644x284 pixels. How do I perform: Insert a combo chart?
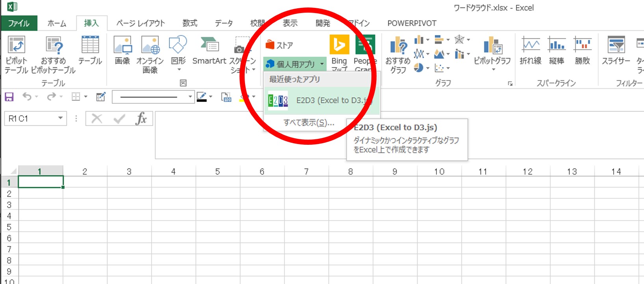459,54
